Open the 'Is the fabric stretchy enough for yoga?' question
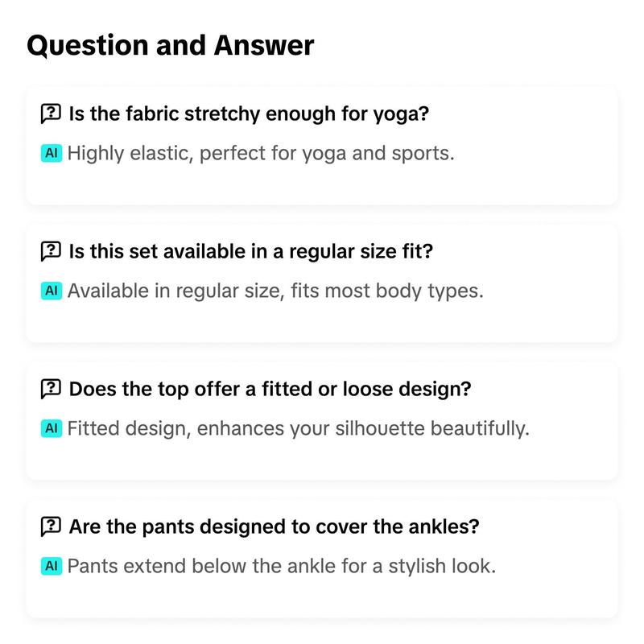Screen dimensions: 644x644 coord(249,114)
